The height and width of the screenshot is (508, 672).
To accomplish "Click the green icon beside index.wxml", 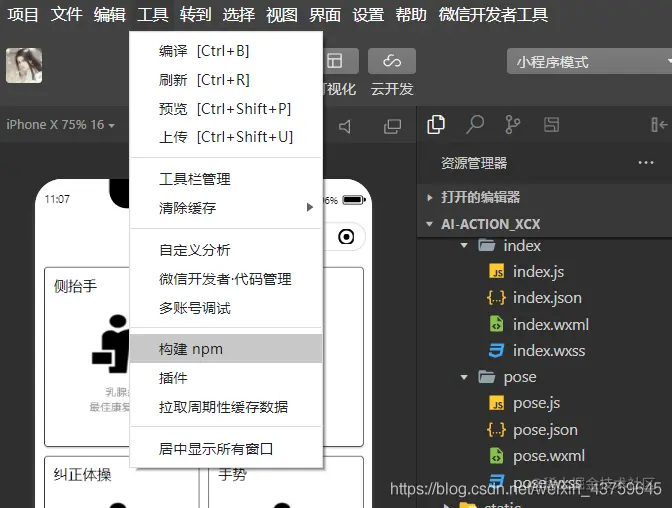I will pos(496,325).
